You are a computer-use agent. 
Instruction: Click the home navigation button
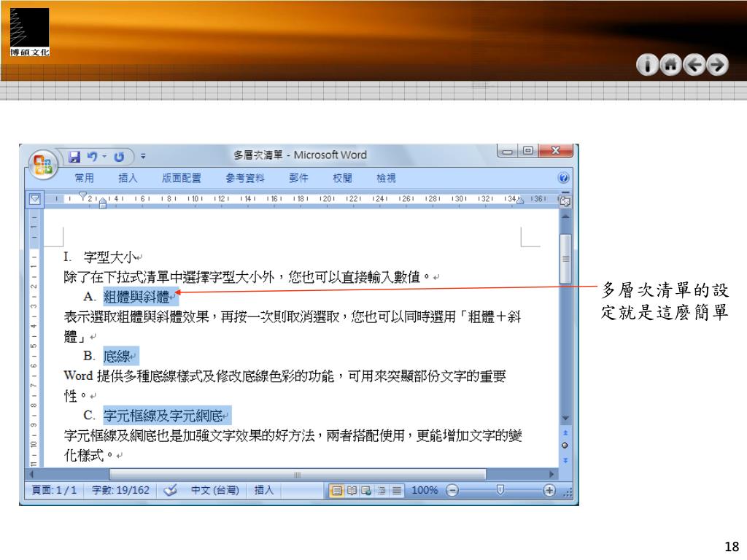671,65
